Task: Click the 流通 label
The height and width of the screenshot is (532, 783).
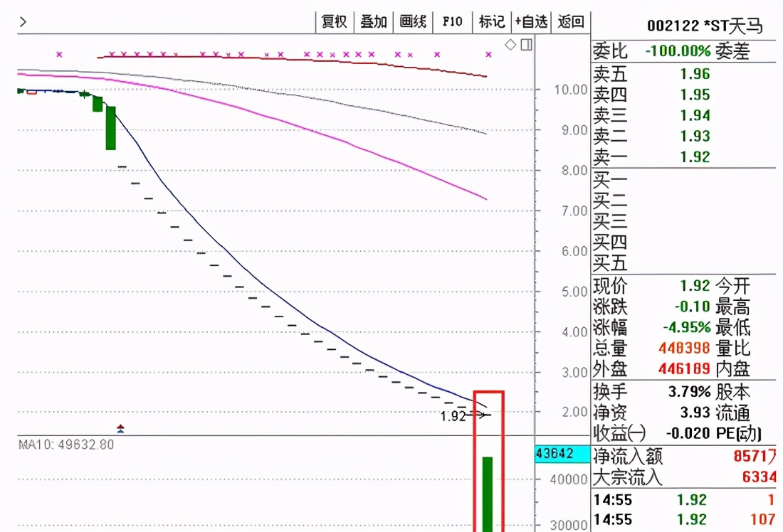Action: (732, 413)
